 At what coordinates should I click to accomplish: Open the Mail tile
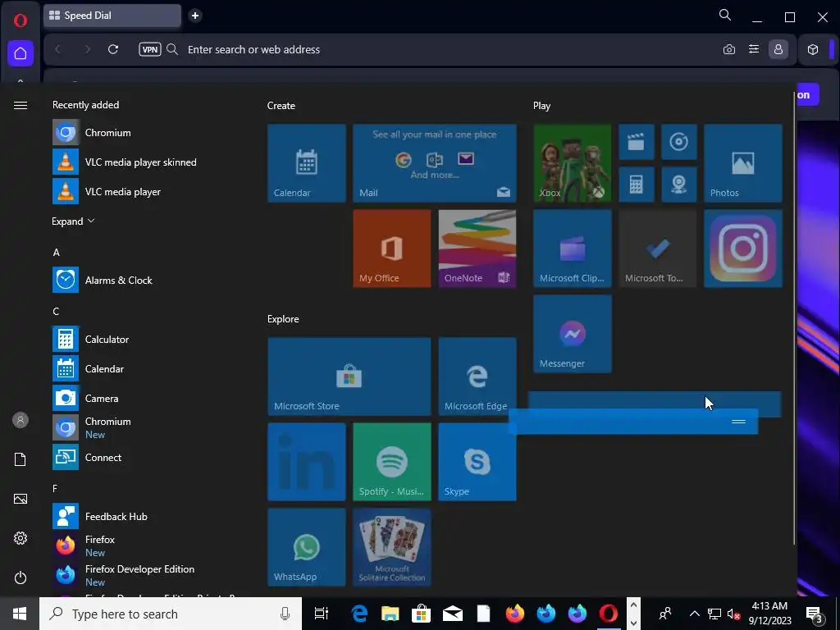(x=435, y=163)
